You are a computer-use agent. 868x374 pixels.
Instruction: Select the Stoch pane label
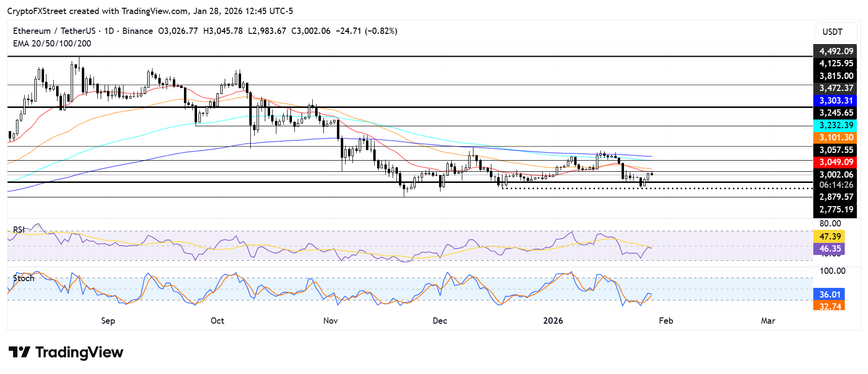coord(24,278)
